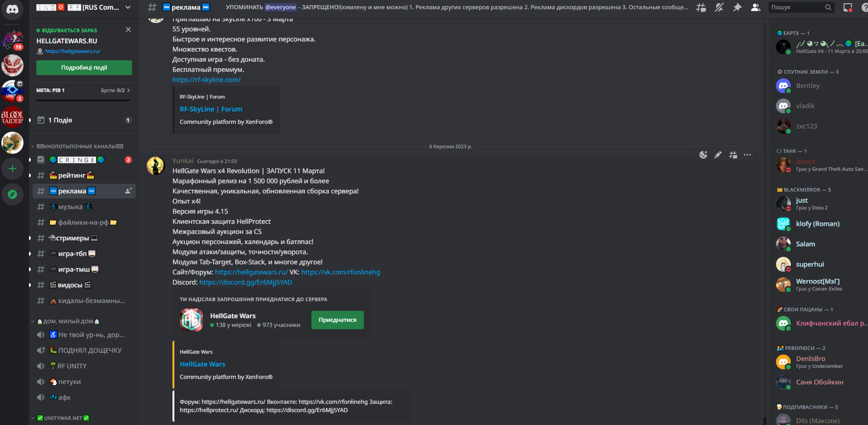Open the hellgatewars.ru link in message

click(x=251, y=272)
